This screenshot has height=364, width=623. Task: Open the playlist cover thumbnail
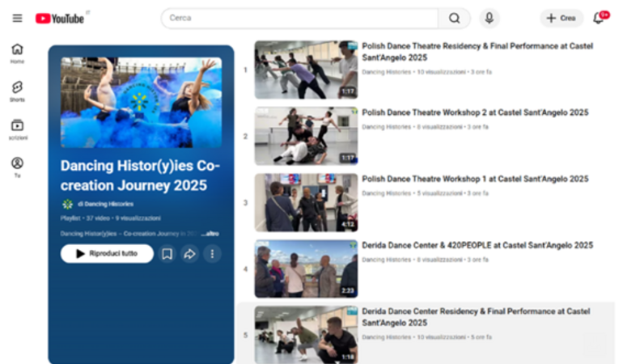(x=141, y=103)
